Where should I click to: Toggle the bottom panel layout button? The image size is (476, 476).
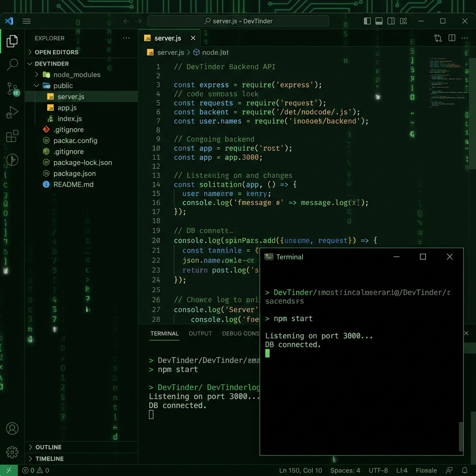(379, 21)
